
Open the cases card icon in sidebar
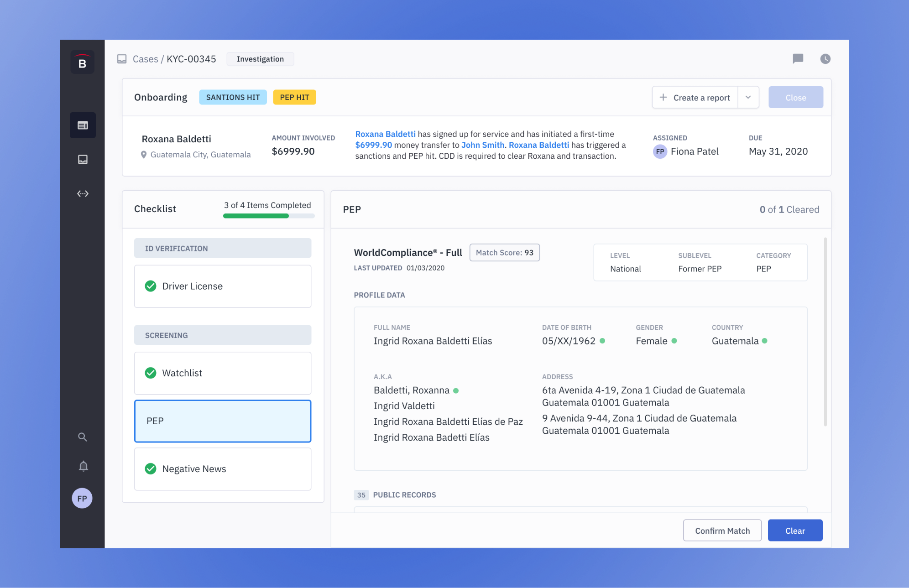[83, 125]
